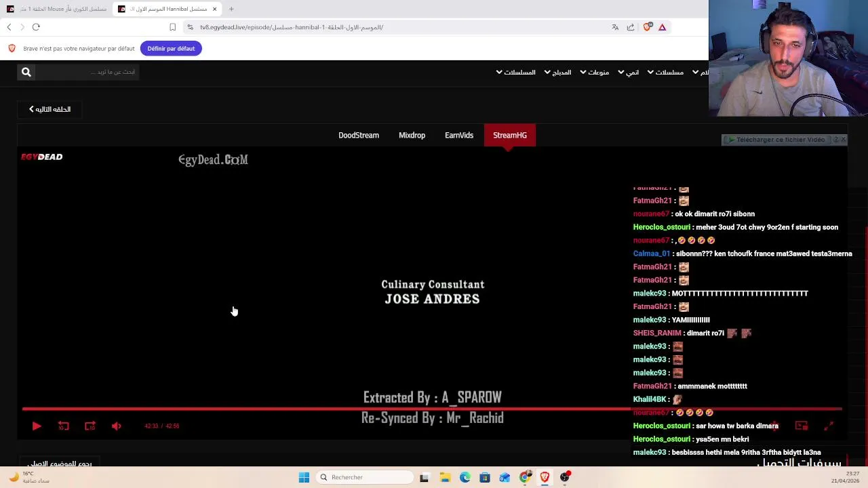The image size is (868, 488).
Task: Expand the مسلسلات dropdown menu
Action: pyautogui.click(x=666, y=73)
